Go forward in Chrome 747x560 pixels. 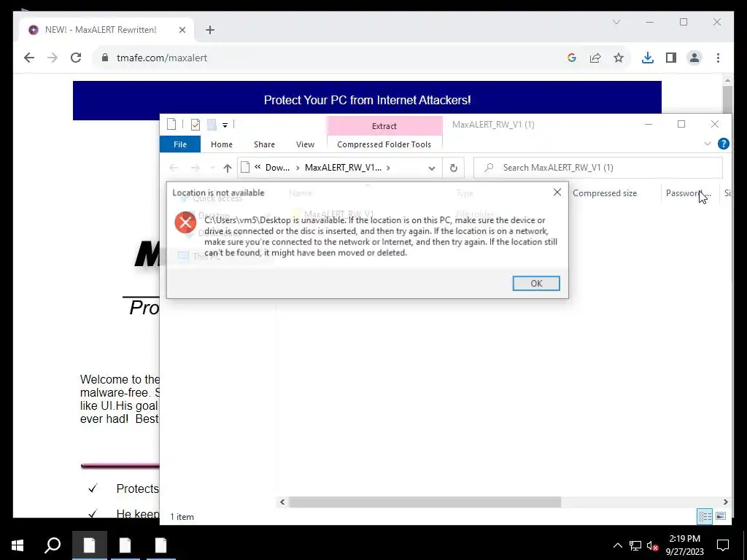click(53, 58)
